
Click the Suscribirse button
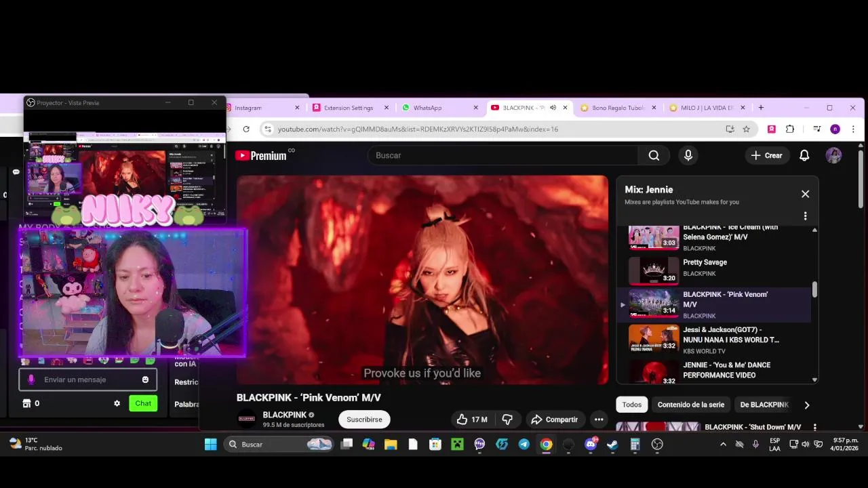click(x=364, y=420)
